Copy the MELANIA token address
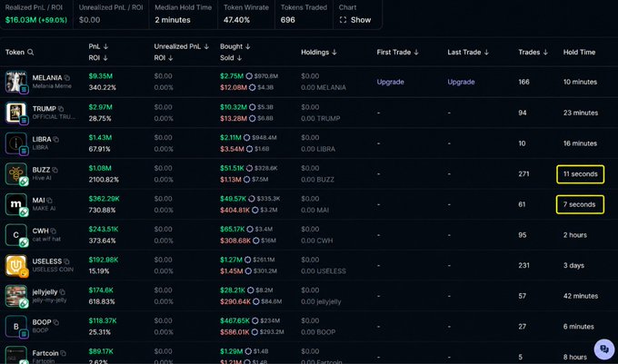The height and width of the screenshot is (364, 618). (x=67, y=78)
